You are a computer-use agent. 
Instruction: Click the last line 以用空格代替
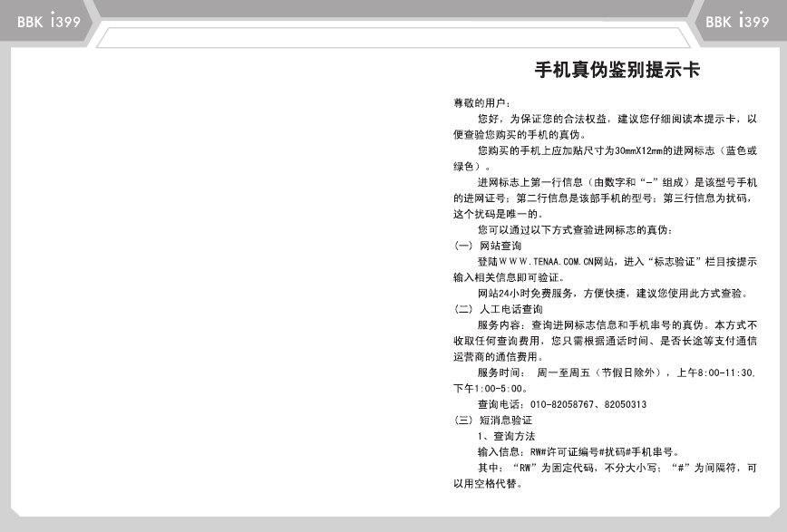[488, 484]
